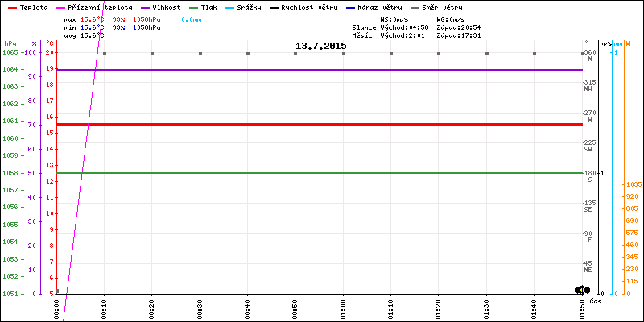Click the hPa axis unit label
Image resolution: width=644 pixels, height=322 pixels.
point(10,43)
